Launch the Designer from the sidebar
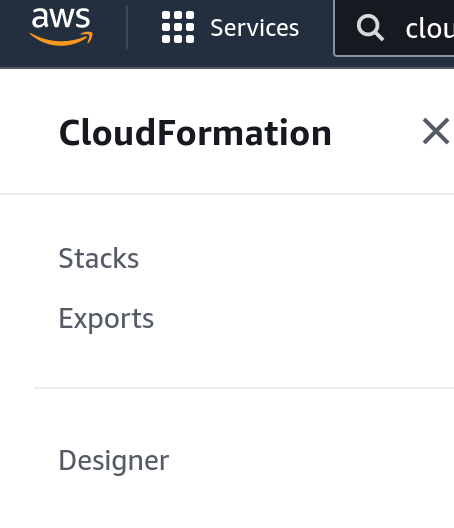This screenshot has height=528, width=454. (x=114, y=461)
